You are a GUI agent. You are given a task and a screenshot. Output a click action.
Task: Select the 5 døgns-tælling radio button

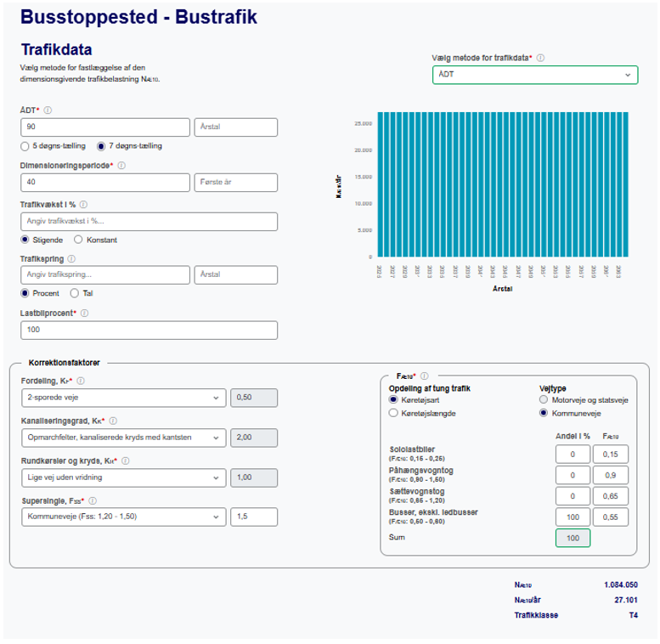pos(25,145)
